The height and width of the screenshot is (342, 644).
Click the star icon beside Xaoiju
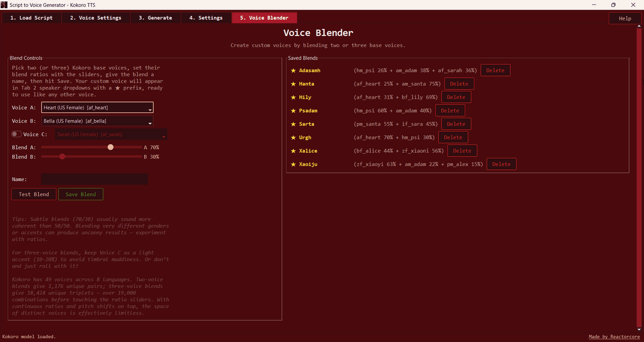click(293, 164)
